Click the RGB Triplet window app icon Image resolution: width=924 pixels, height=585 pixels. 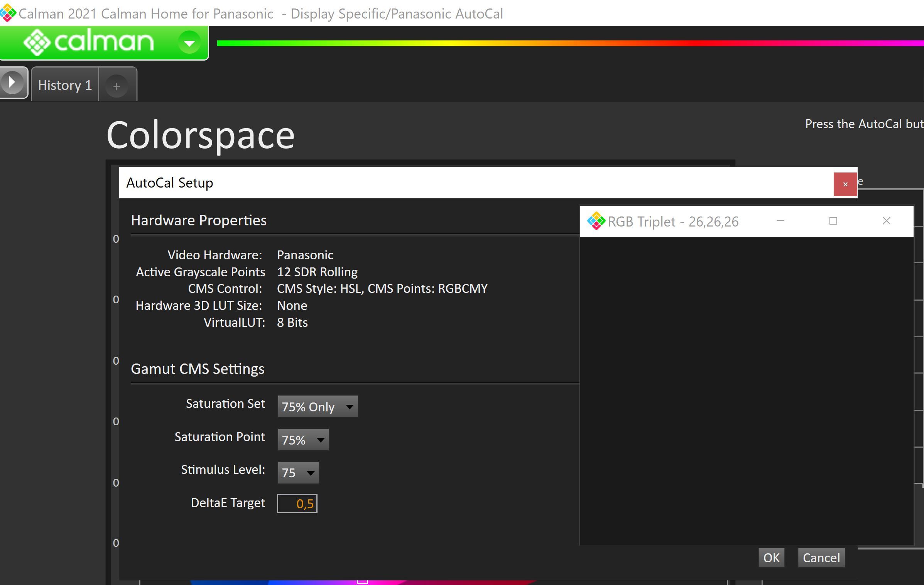596,221
